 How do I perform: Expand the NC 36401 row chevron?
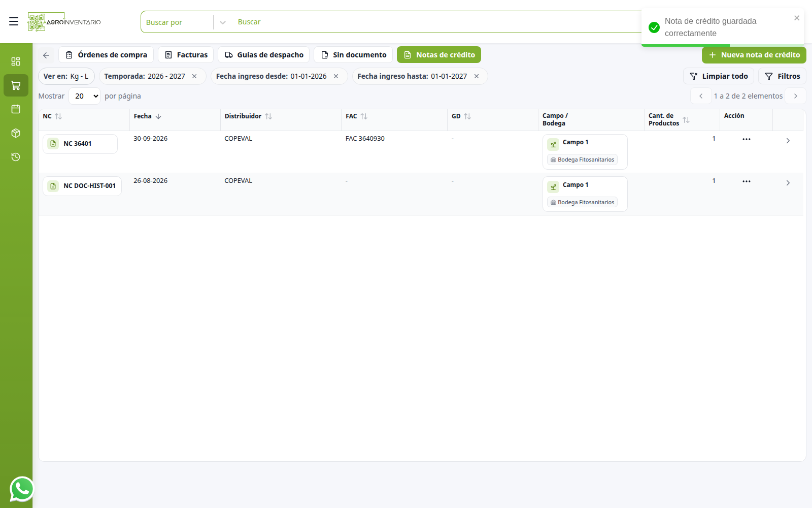(x=788, y=141)
